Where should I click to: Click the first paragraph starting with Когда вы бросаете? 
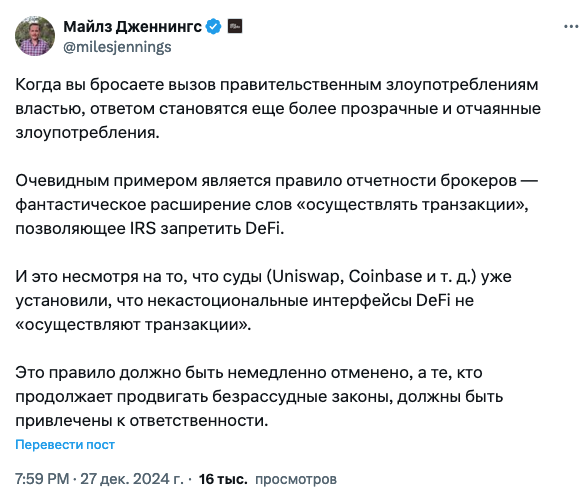pyautogui.click(x=278, y=108)
